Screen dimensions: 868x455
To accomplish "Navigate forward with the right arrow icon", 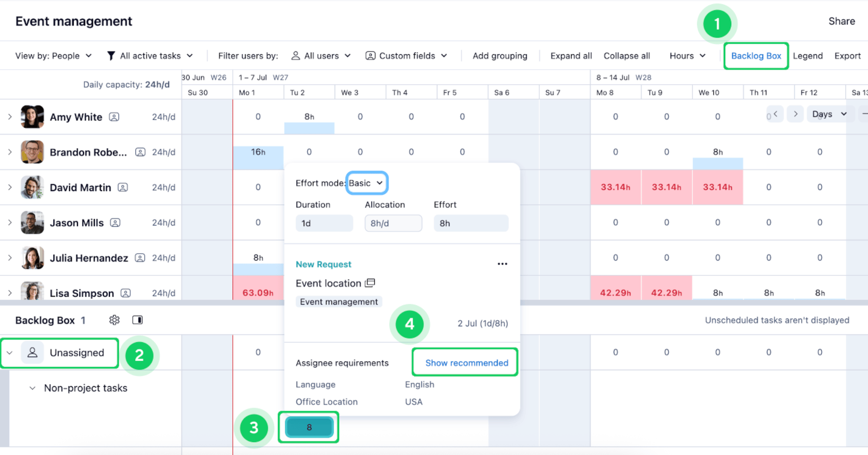I will click(796, 114).
